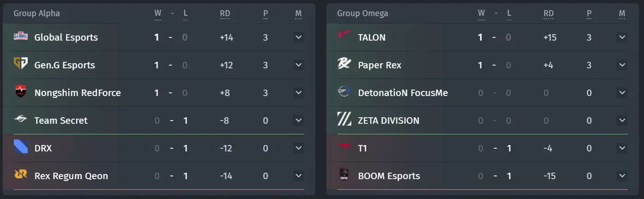Click the DRX blue logo icon
The image size is (644, 199).
pyautogui.click(x=21, y=148)
